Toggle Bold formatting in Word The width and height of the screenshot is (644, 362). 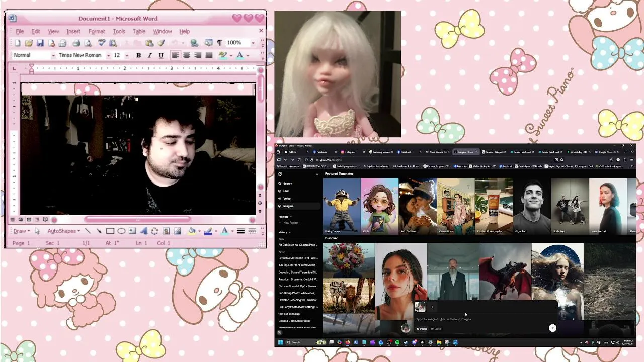pyautogui.click(x=138, y=55)
